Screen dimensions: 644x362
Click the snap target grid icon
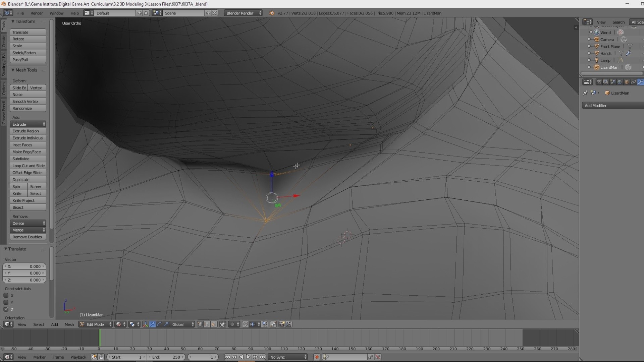[265, 324]
